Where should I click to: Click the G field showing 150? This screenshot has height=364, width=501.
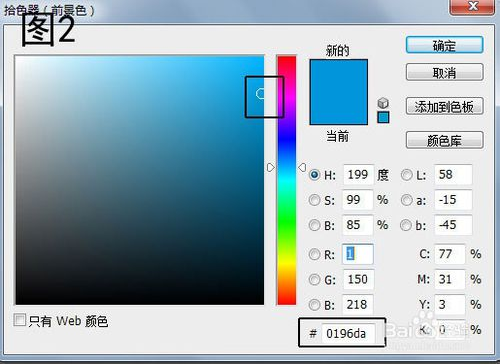(x=358, y=279)
